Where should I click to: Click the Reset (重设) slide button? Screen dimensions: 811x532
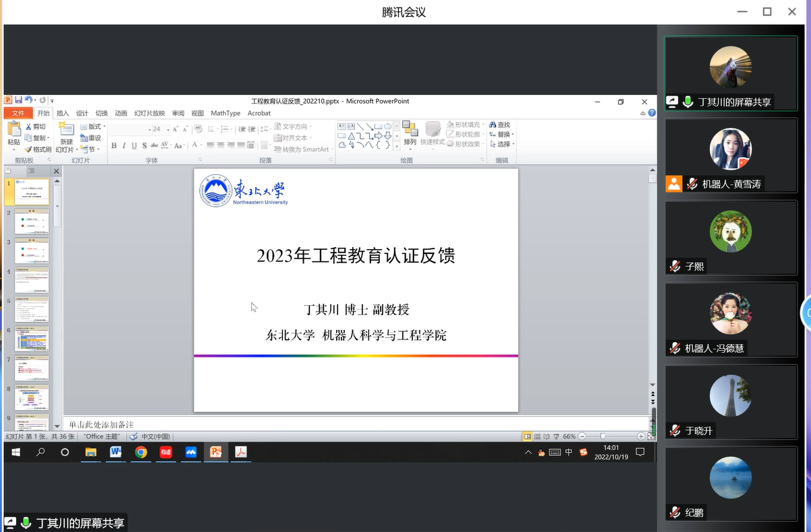tap(92, 138)
